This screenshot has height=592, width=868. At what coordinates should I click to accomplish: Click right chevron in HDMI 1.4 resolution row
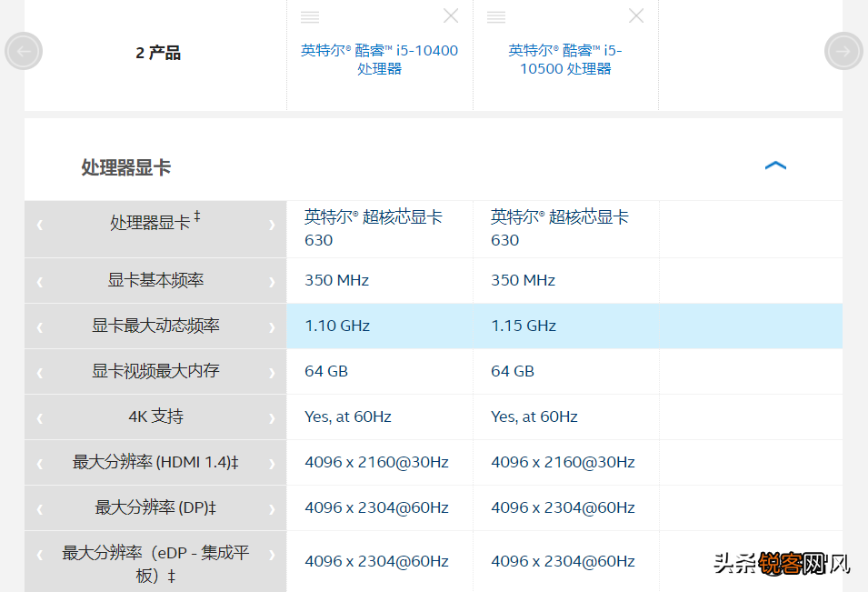pyautogui.click(x=271, y=464)
